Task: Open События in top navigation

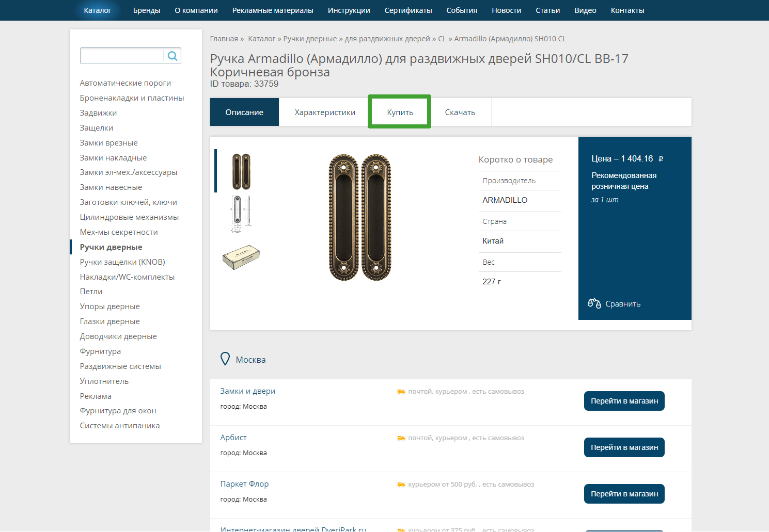Action: [x=462, y=10]
